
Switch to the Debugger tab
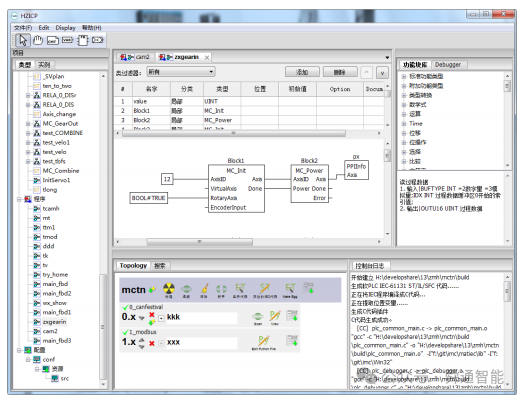(x=448, y=65)
